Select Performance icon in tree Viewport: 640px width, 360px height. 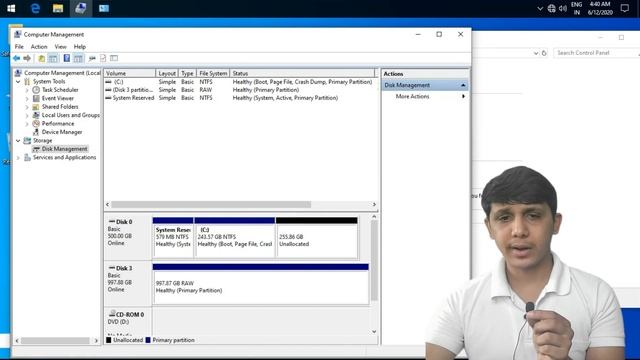[x=36, y=124]
